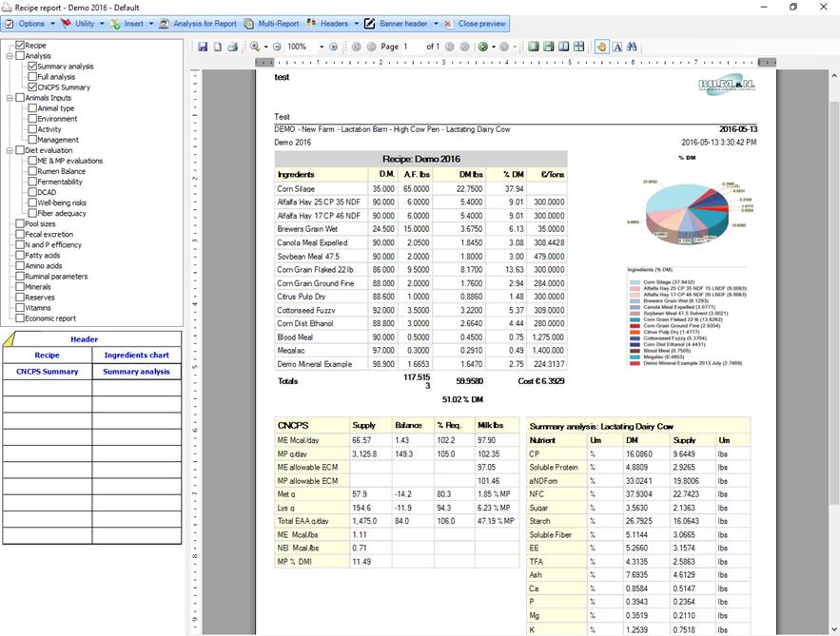Enable the Economic report checkbox

[x=20, y=318]
